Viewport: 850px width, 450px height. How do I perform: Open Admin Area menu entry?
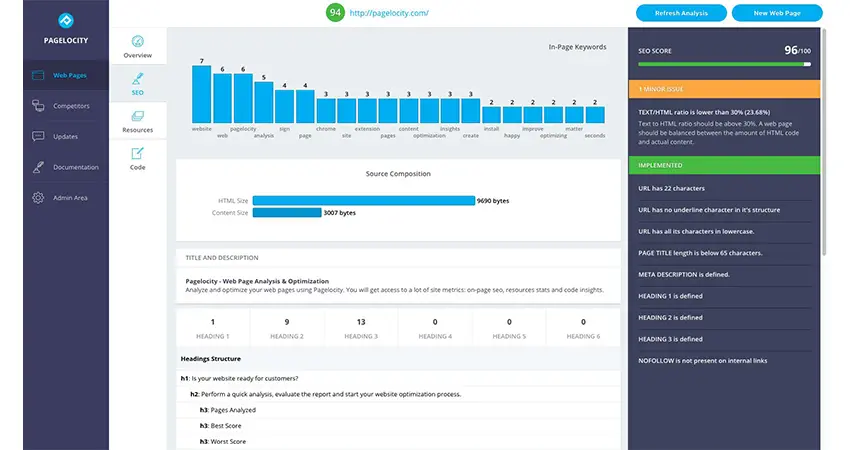66,198
